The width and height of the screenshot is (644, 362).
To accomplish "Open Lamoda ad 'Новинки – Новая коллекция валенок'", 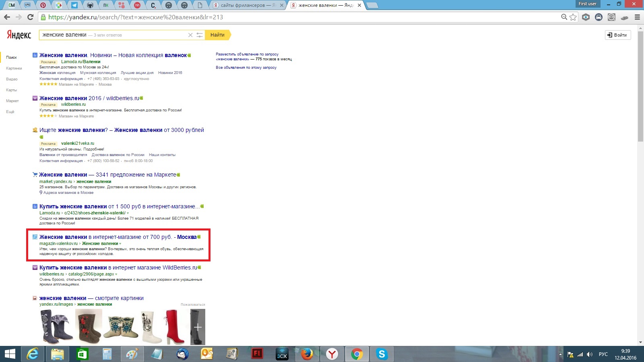I will tap(113, 55).
